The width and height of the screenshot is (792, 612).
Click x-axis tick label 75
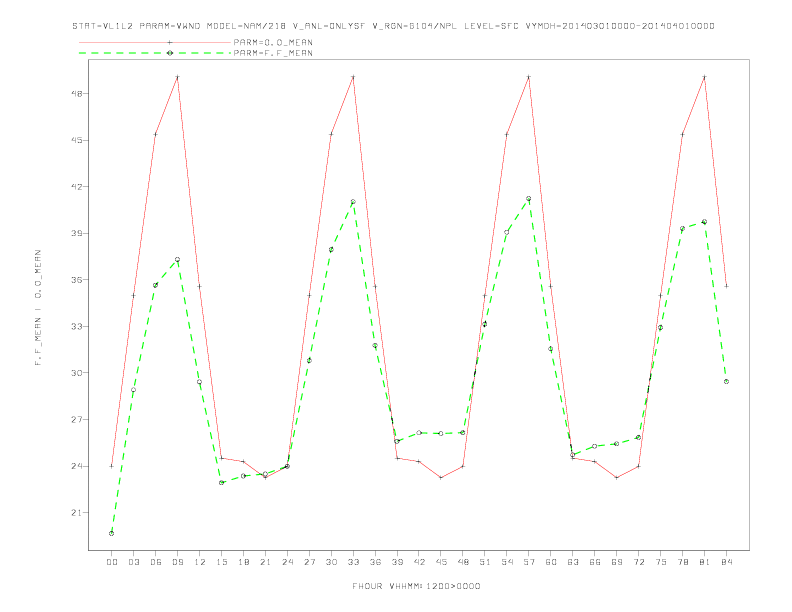[x=661, y=562]
